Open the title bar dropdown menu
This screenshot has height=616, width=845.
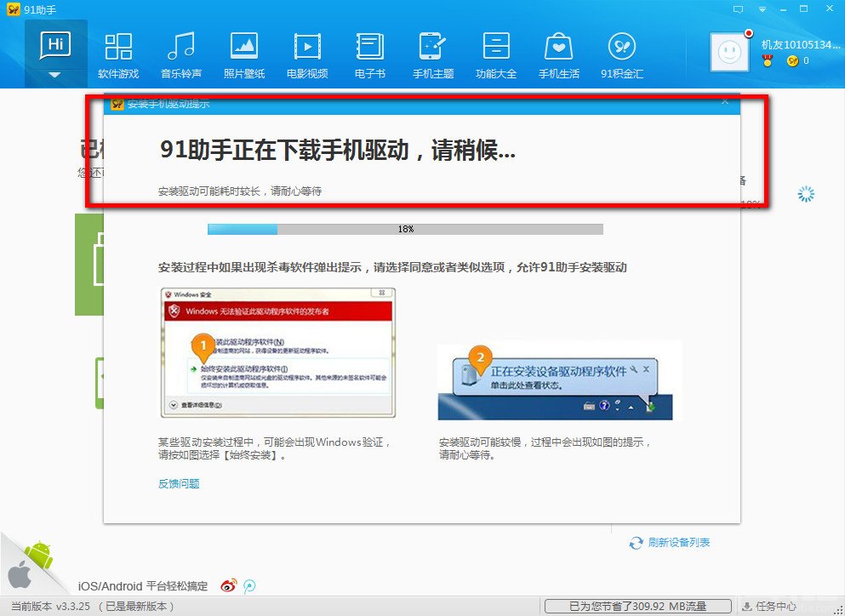(x=762, y=9)
